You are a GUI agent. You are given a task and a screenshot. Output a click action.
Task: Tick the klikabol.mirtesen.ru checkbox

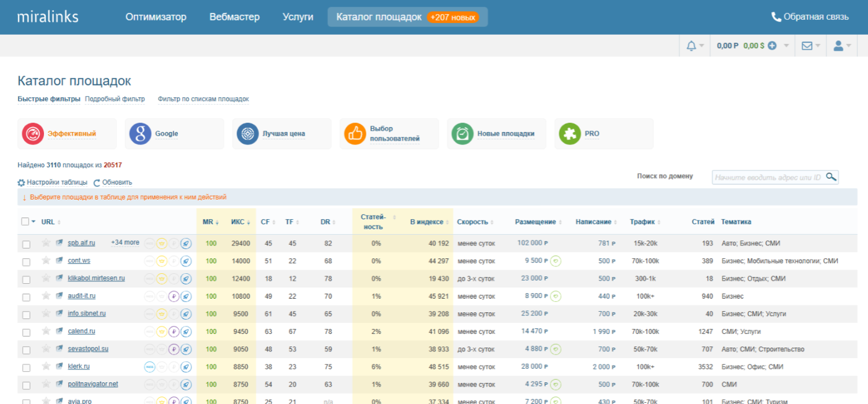click(26, 279)
